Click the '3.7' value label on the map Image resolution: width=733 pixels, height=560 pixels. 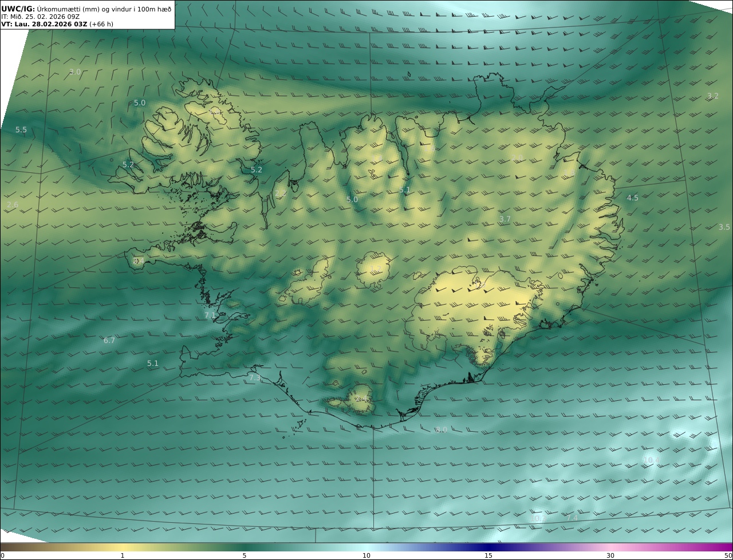505,219
